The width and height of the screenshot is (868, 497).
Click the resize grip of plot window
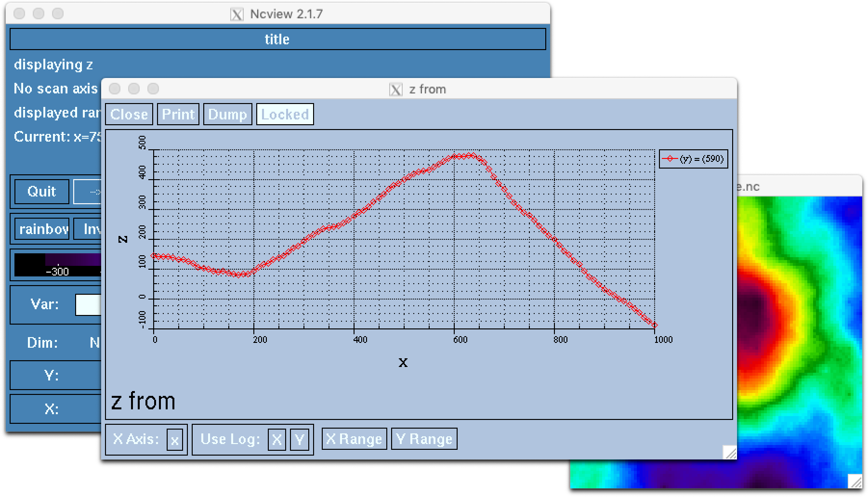click(730, 452)
